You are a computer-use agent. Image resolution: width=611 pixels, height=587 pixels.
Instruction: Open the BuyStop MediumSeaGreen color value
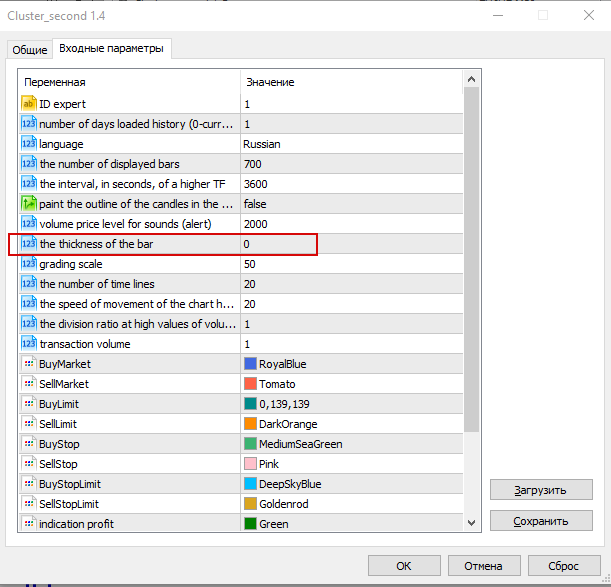click(300, 444)
